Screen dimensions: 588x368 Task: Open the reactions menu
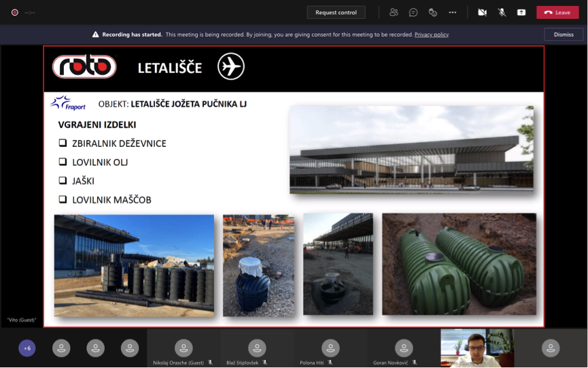click(x=433, y=12)
